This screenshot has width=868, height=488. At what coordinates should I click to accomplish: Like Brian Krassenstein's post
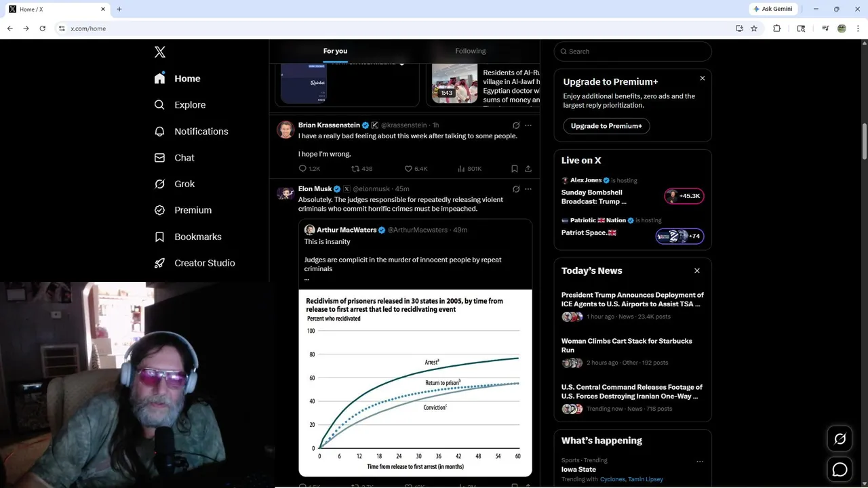pyautogui.click(x=416, y=169)
